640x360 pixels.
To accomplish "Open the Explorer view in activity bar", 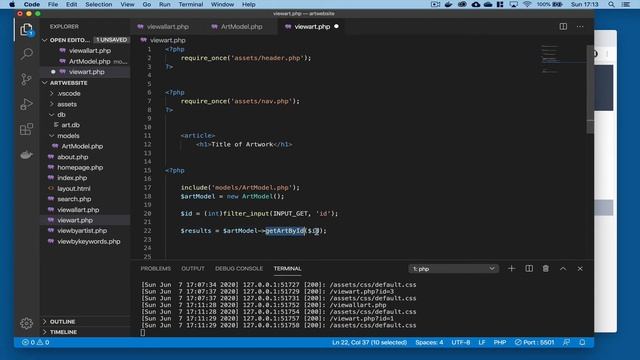I will click(27, 30).
